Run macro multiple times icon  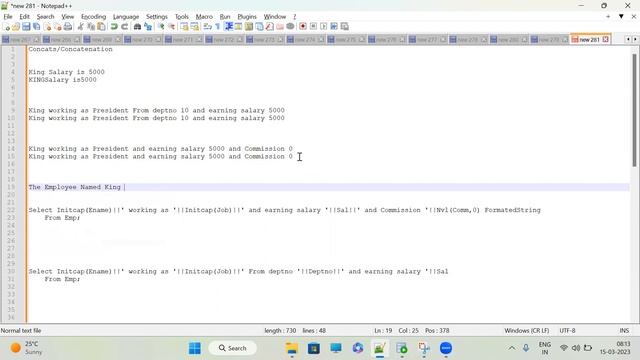pyautogui.click(x=334, y=27)
